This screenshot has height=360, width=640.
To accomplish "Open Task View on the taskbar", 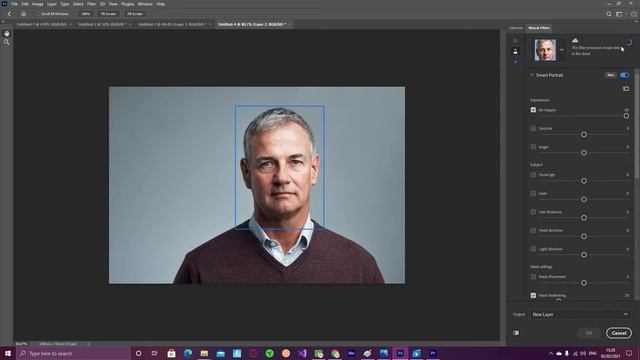I will click(155, 353).
